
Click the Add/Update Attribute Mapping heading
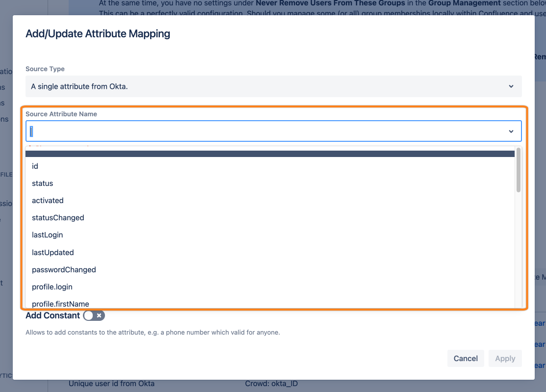click(x=98, y=34)
